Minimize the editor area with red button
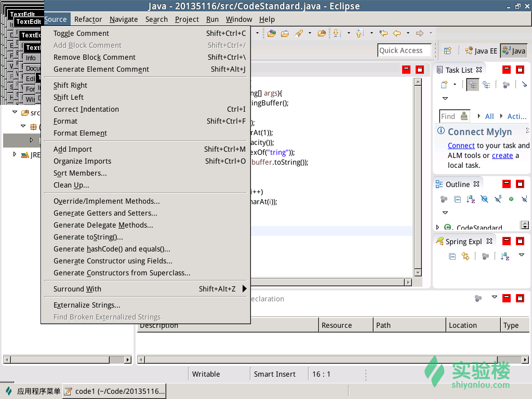This screenshot has width=532, height=399. coord(406,70)
